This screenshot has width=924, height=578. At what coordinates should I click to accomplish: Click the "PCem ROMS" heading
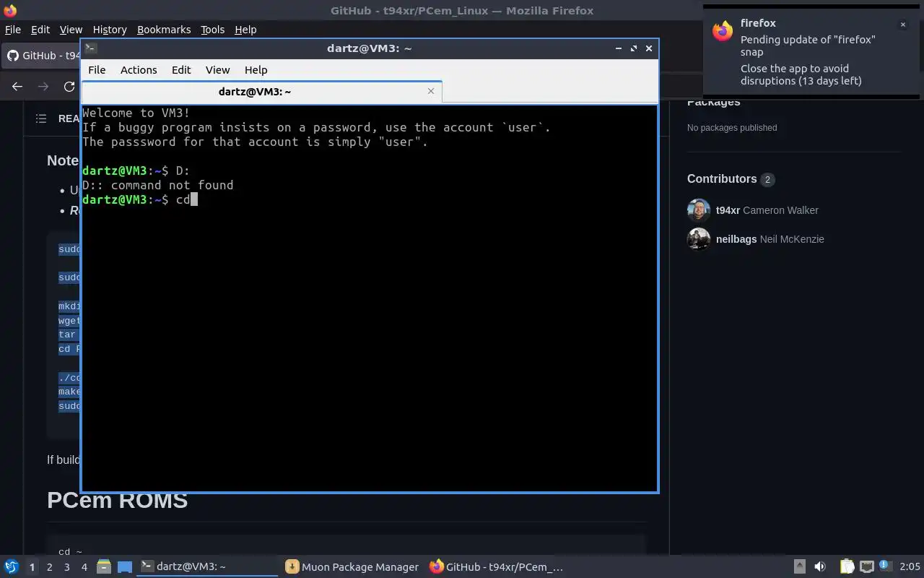pos(117,500)
